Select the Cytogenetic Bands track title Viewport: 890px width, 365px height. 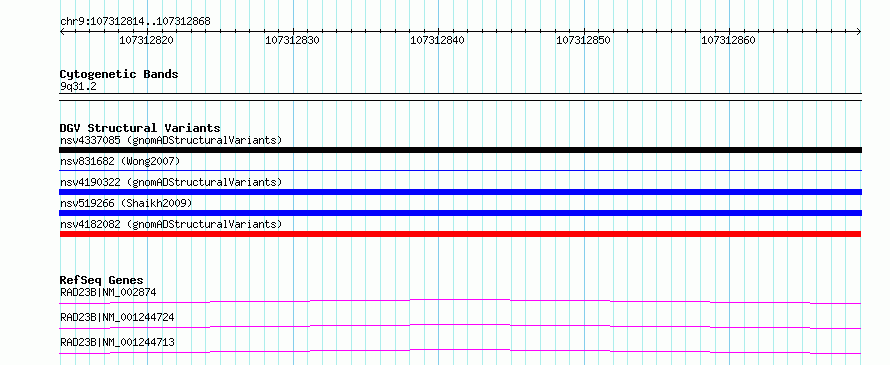[119, 74]
